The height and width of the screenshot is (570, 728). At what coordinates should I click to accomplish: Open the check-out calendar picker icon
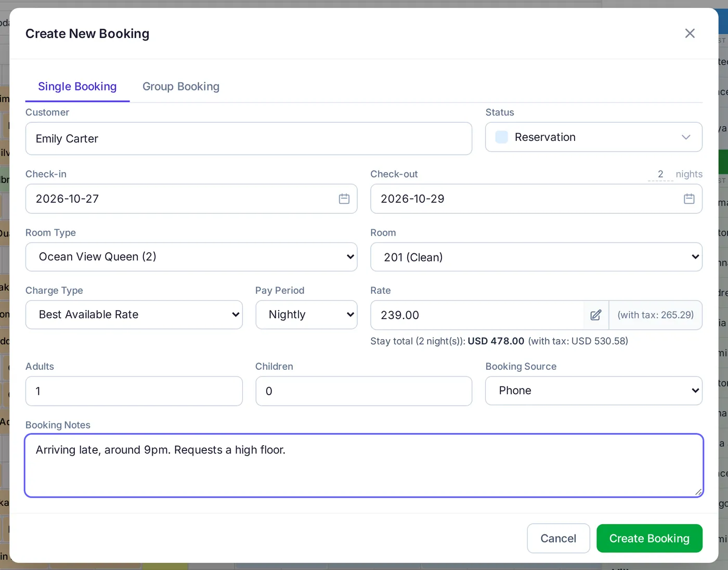tap(689, 199)
